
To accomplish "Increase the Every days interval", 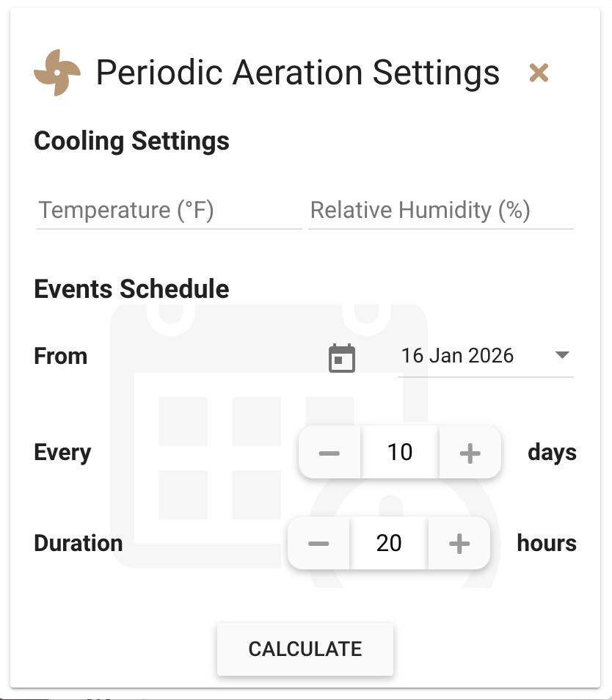I will [x=470, y=453].
